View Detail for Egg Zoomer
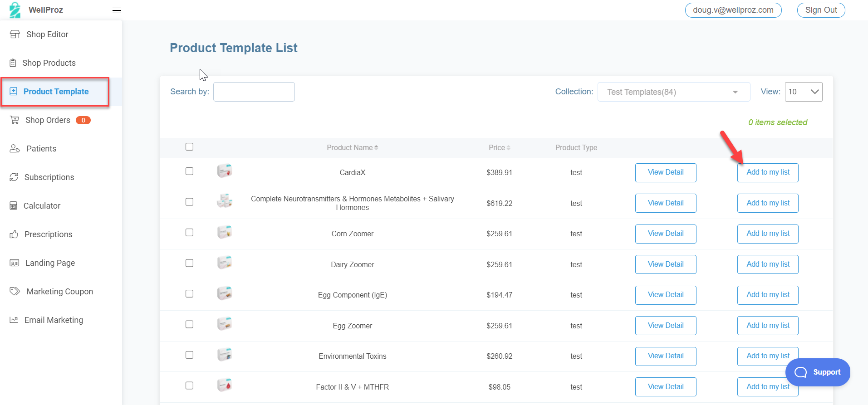This screenshot has width=868, height=405. pos(665,326)
